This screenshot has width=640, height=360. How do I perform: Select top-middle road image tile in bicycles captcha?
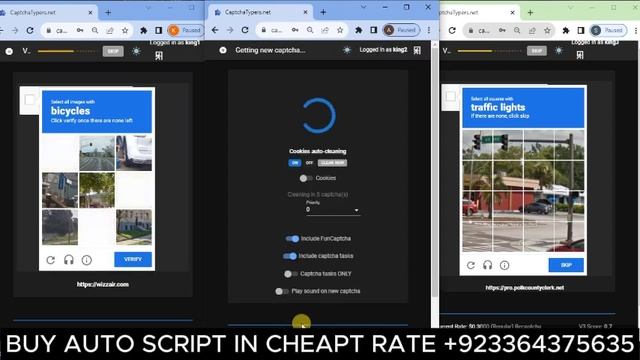(x=97, y=153)
